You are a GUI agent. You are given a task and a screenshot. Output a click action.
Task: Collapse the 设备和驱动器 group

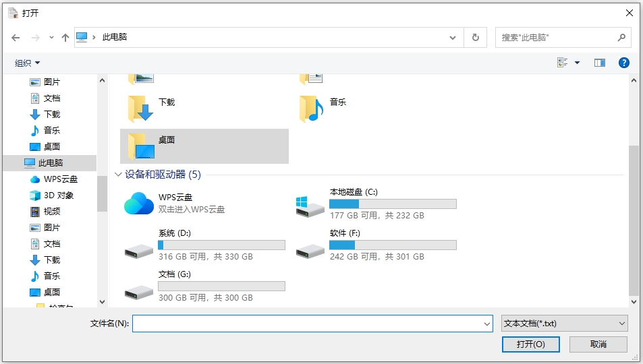(119, 175)
